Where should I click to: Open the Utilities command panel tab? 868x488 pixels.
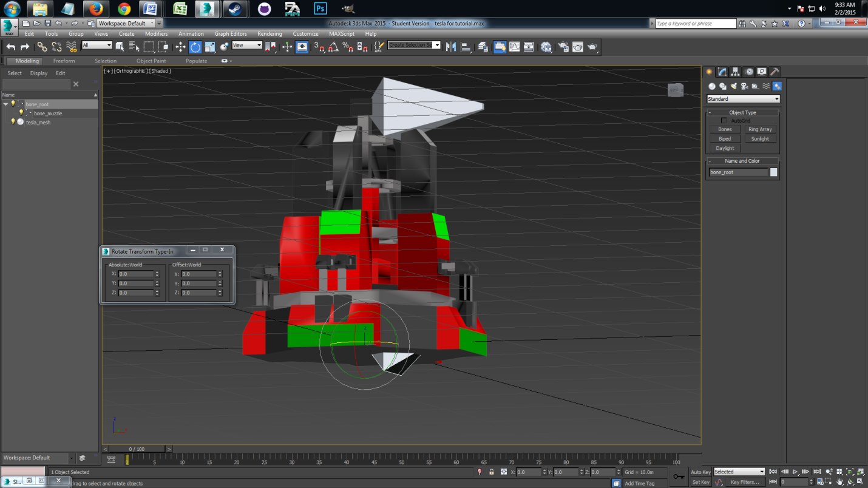[775, 72]
